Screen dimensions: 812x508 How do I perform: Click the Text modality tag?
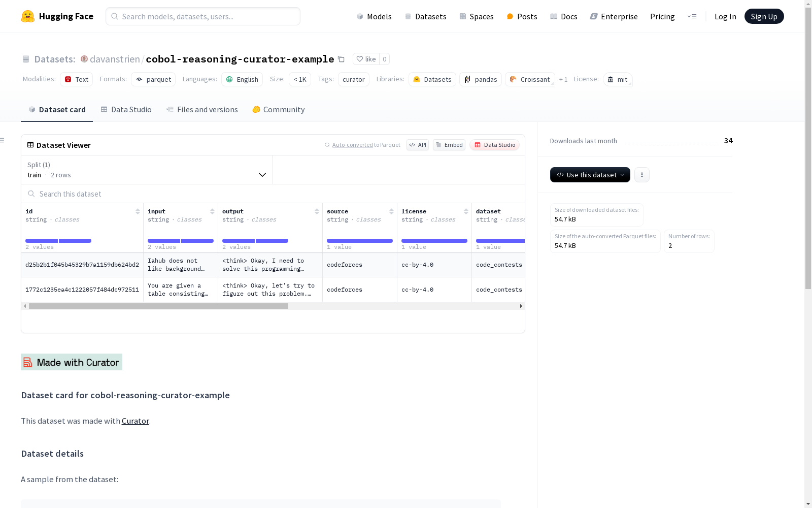(76, 79)
